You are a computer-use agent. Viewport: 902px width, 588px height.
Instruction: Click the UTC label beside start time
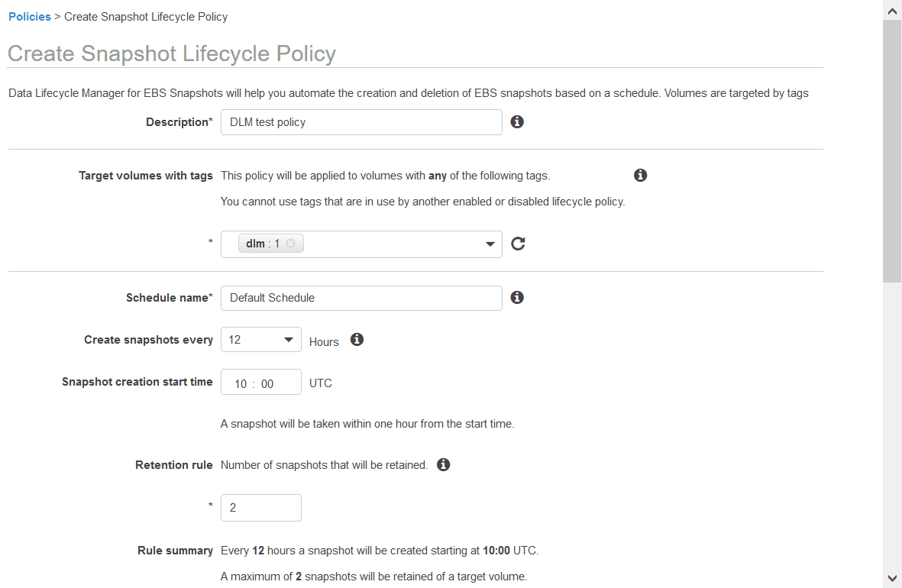(x=321, y=383)
